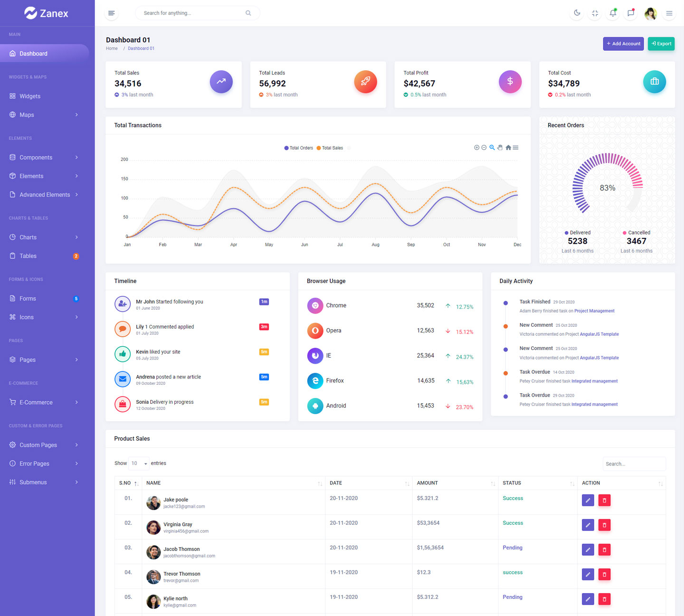Click the chart home reset icon
The image size is (684, 616).
click(x=508, y=148)
